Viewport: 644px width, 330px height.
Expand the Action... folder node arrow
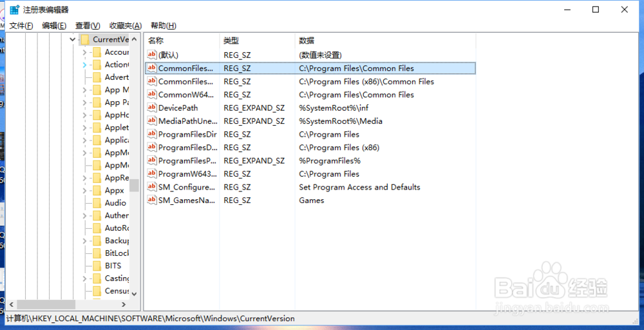point(84,64)
